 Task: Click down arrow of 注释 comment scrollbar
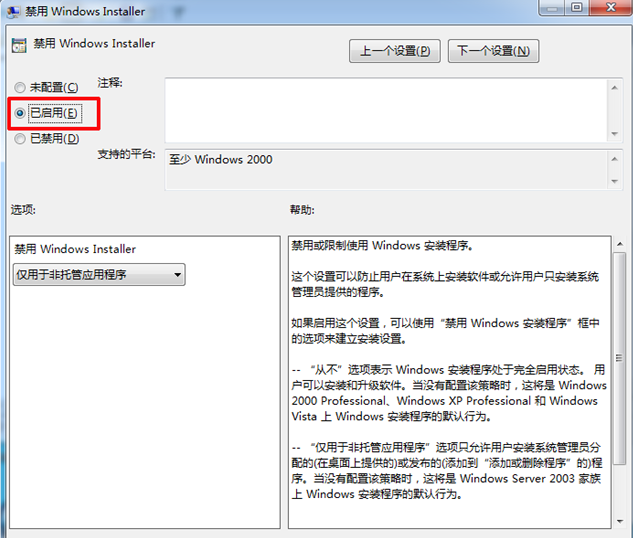point(613,133)
